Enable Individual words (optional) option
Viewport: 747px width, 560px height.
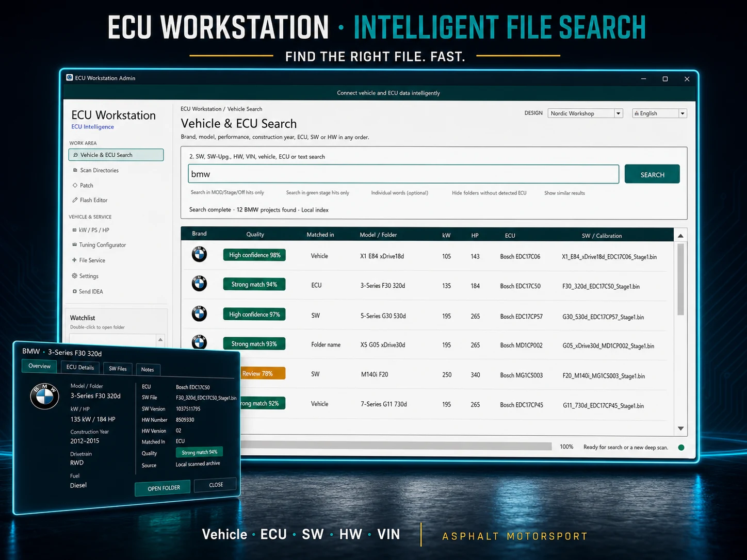pyautogui.click(x=400, y=193)
